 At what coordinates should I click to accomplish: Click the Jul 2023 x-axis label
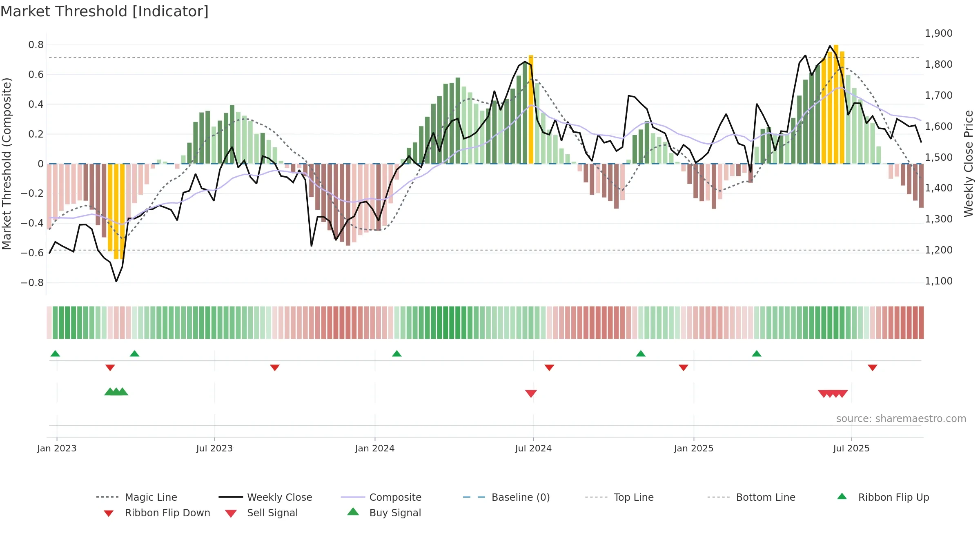(x=214, y=448)
